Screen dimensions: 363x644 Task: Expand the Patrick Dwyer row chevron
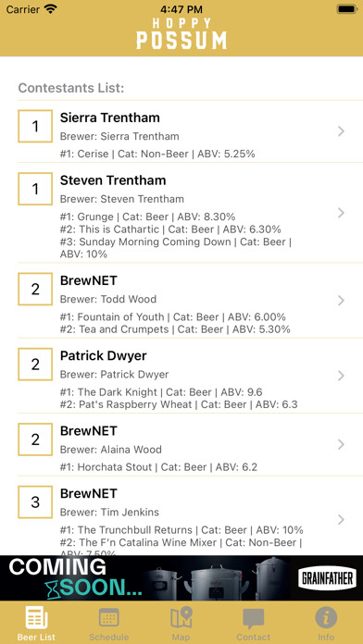tap(341, 376)
